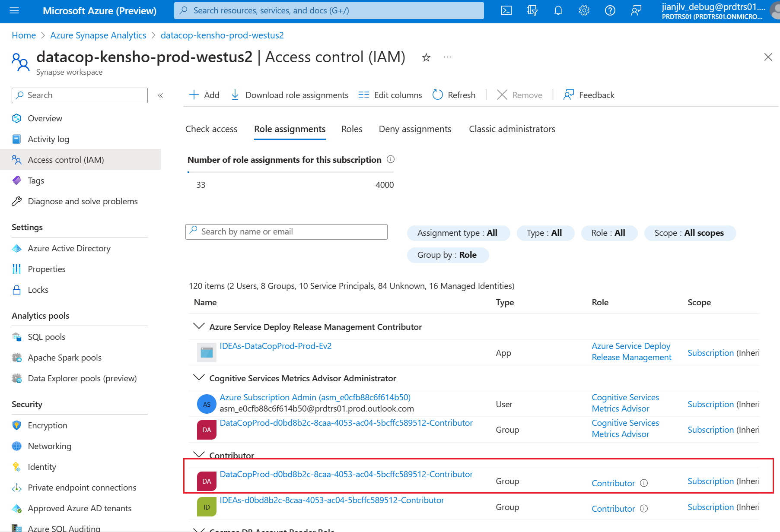Switch to Check access tab

pos(211,129)
